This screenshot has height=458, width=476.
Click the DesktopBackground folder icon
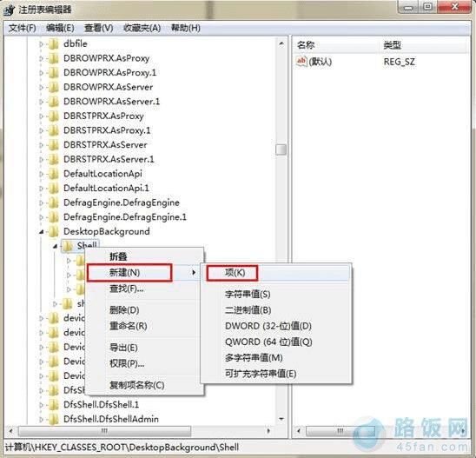(x=54, y=232)
